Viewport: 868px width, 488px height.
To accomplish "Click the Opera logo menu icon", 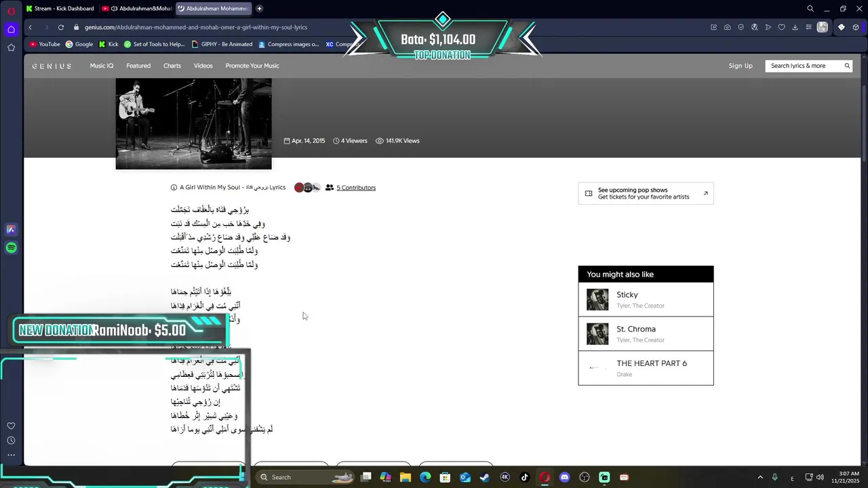I will (11, 11).
